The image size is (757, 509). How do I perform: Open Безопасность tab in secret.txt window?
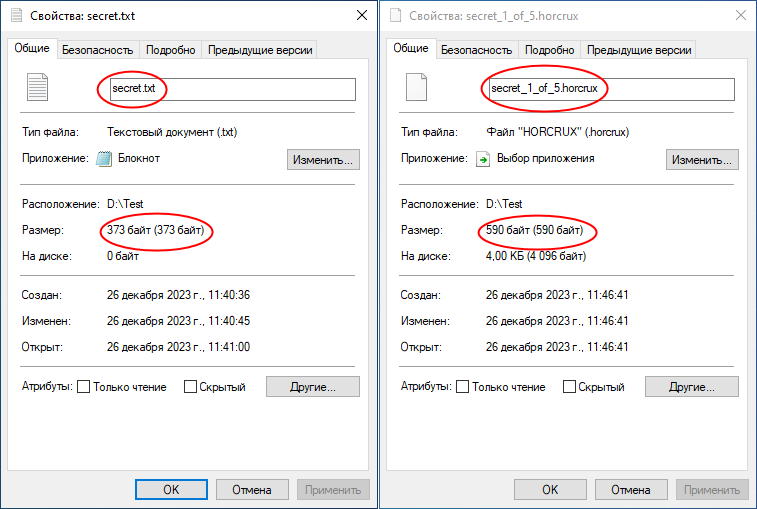(x=98, y=50)
